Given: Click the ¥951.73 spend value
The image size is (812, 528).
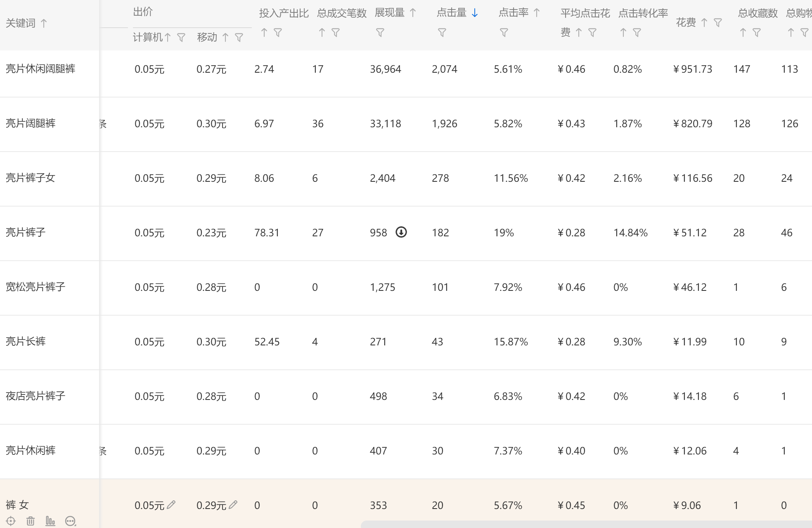Looking at the screenshot, I should pyautogui.click(x=693, y=69).
